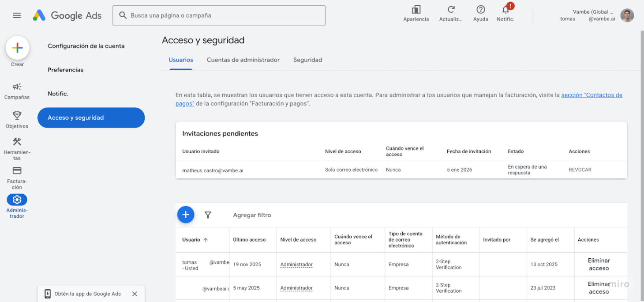Switch to Cuentas de administrador tab
This screenshot has height=302, width=644.
[x=243, y=60]
